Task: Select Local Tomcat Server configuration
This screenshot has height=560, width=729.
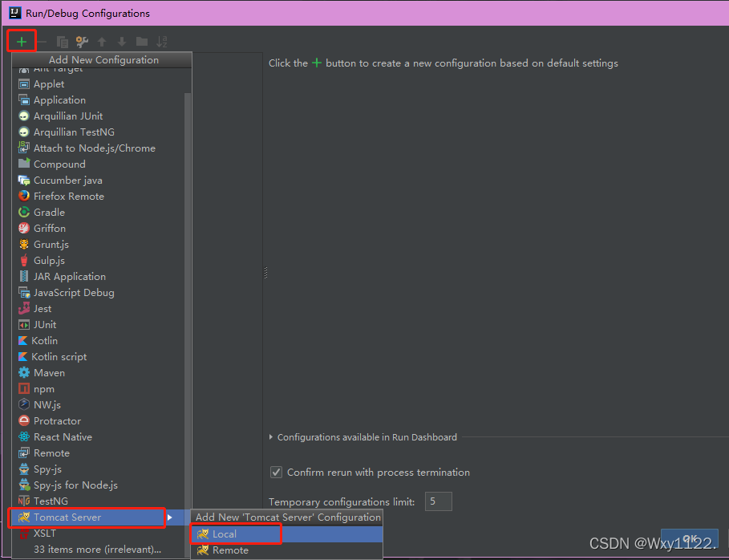Action: click(286, 534)
